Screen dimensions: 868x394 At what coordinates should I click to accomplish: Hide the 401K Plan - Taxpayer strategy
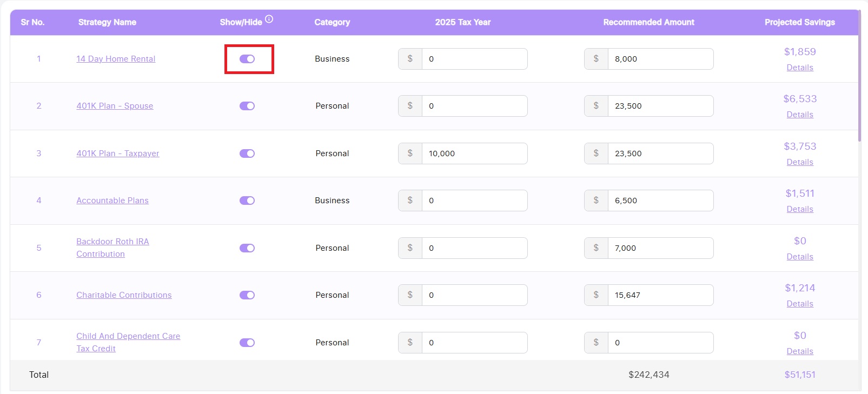247,153
